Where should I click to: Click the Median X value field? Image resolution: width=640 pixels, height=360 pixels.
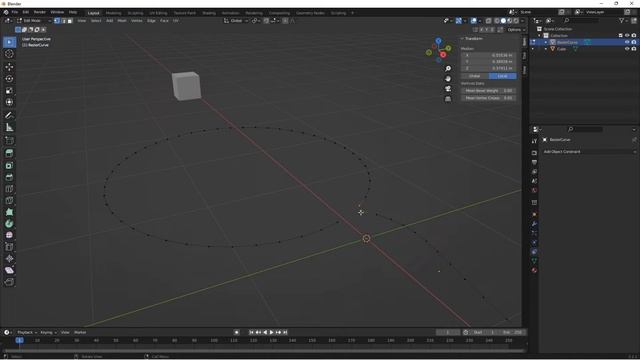tap(489, 55)
